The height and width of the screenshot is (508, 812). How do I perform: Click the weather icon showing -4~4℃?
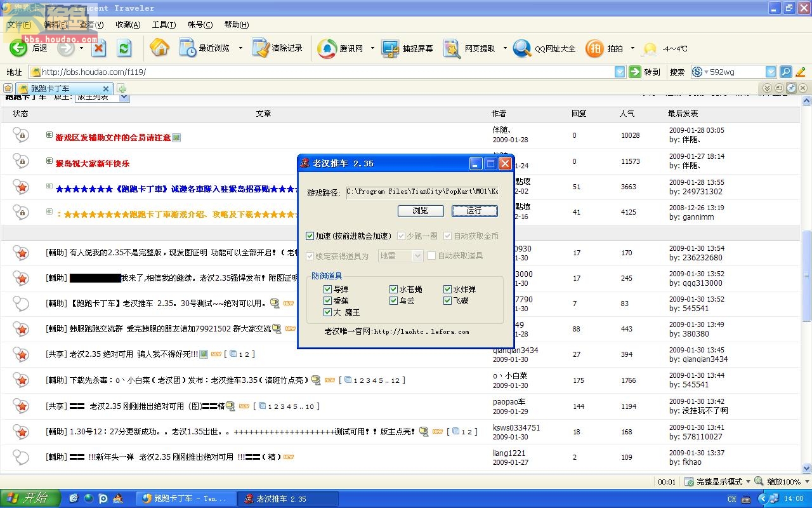[650, 49]
